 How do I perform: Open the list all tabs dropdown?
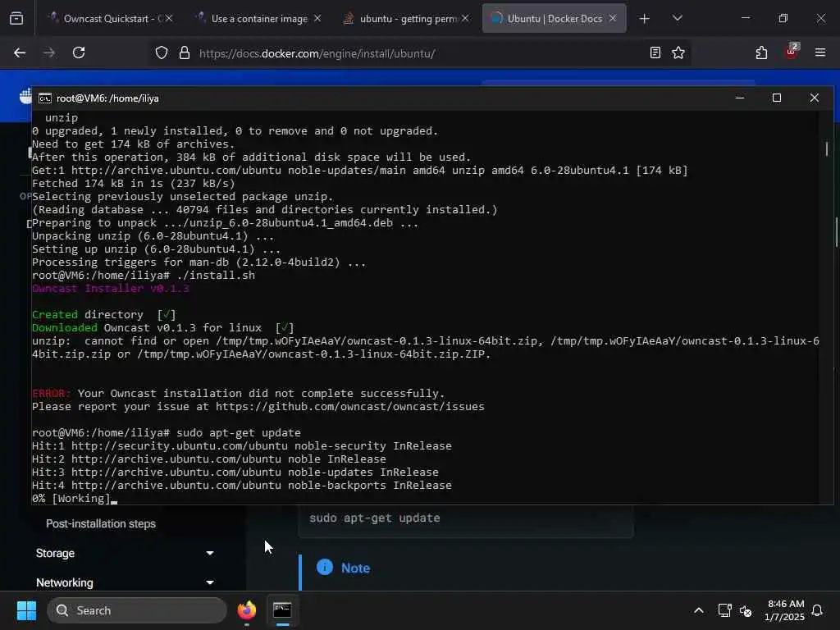point(677,18)
